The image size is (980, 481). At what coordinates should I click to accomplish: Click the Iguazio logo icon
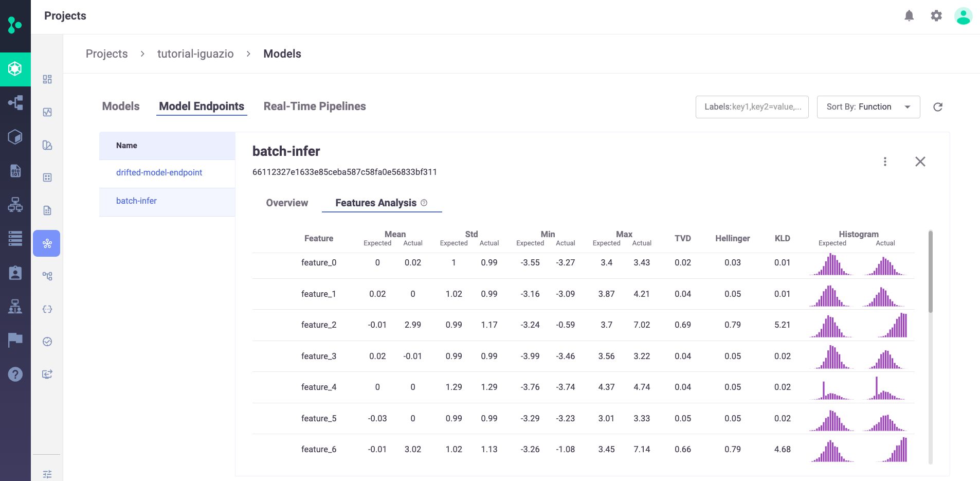[15, 24]
